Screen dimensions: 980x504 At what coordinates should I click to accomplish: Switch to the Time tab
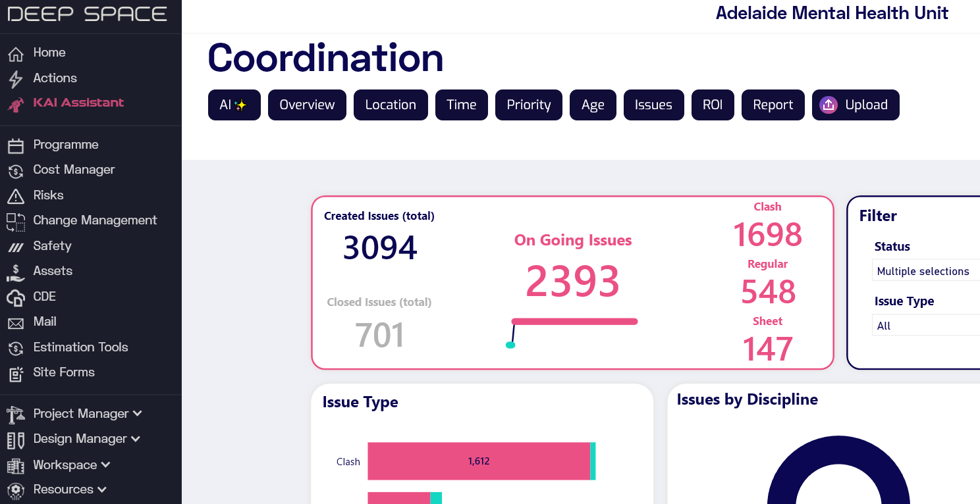[461, 105]
